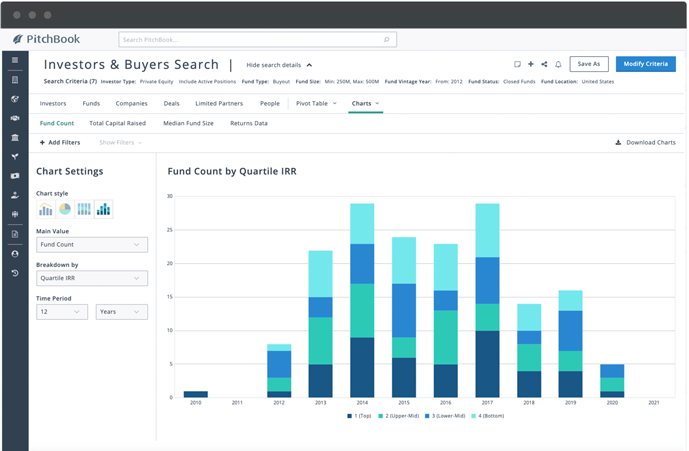The width and height of the screenshot is (689, 451).
Task: Open the history clock icon in the sidebar
Action: tap(15, 273)
